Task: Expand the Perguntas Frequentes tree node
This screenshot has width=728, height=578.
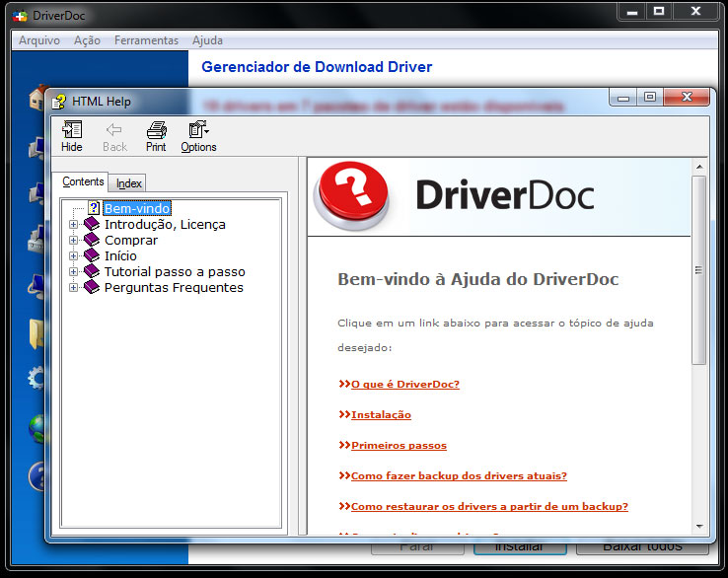Action: click(73, 287)
